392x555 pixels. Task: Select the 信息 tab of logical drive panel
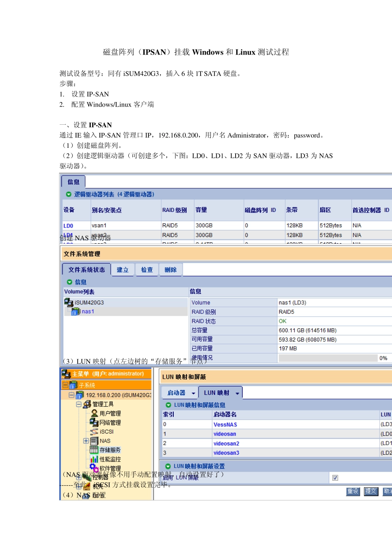(73, 182)
